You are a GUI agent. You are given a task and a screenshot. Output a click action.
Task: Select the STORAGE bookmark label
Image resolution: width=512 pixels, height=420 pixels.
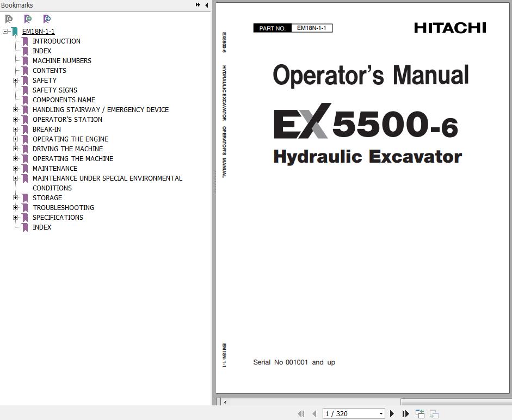[x=47, y=198]
